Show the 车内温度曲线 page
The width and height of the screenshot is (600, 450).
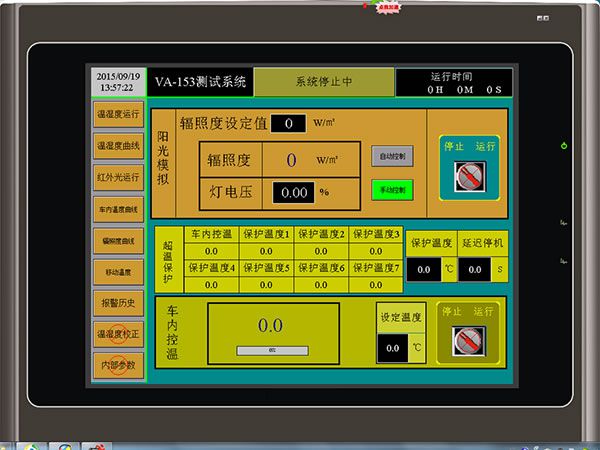(x=119, y=209)
